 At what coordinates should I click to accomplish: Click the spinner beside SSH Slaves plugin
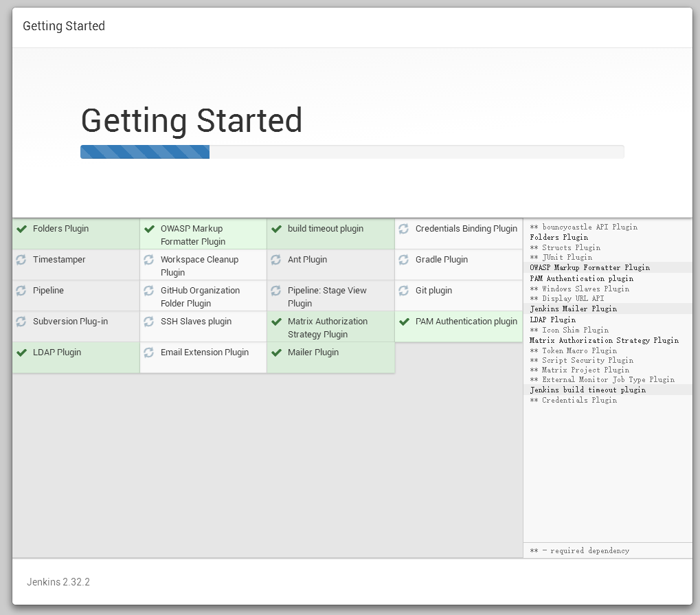(148, 322)
